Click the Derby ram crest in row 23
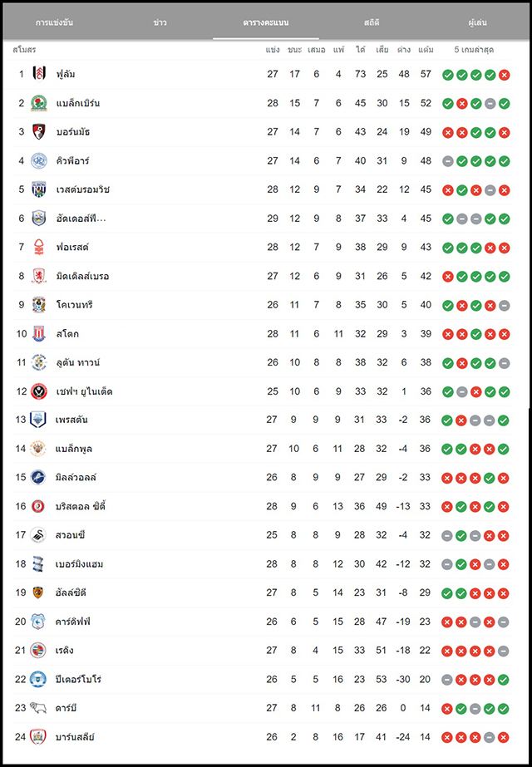532x767 pixels. tap(38, 708)
